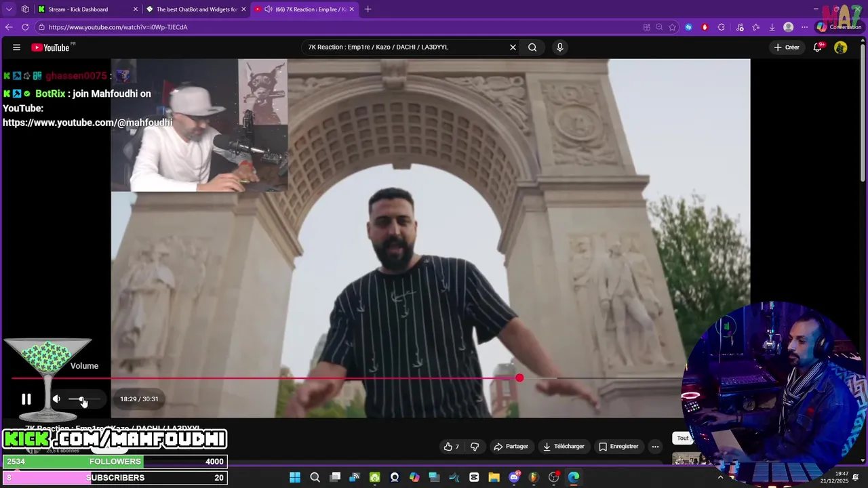Click the blue Shazam extension icon
The image size is (868, 488).
688,27
